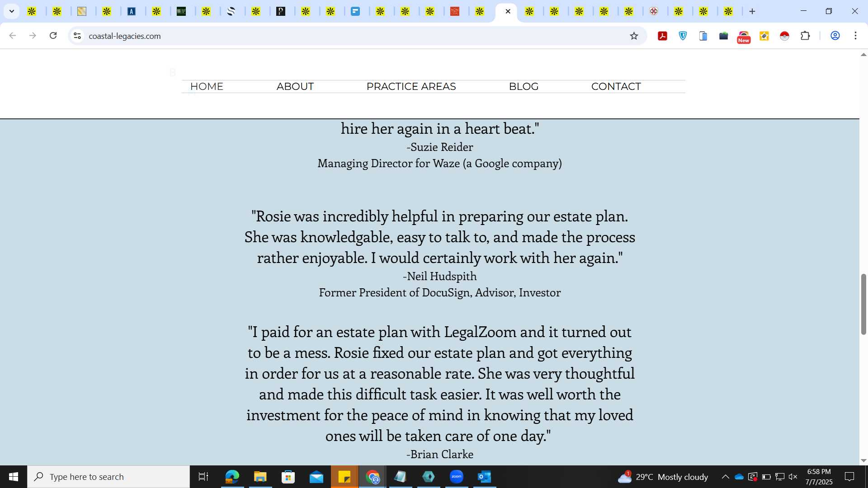
Task: Open the Extensions puzzle-piece menu
Action: [x=805, y=36]
